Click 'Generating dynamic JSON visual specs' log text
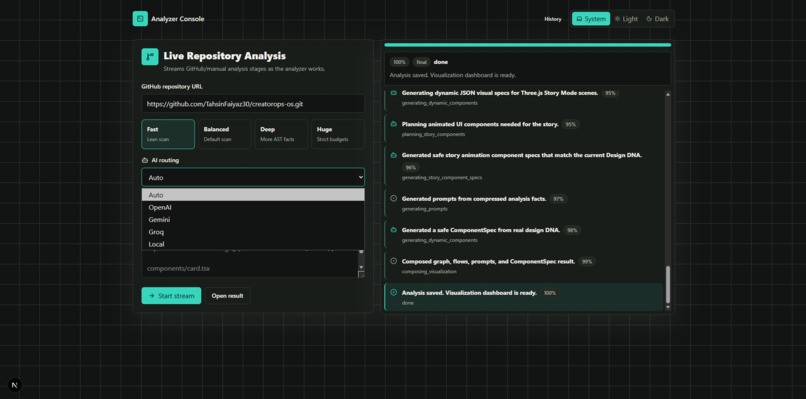 tap(500, 93)
